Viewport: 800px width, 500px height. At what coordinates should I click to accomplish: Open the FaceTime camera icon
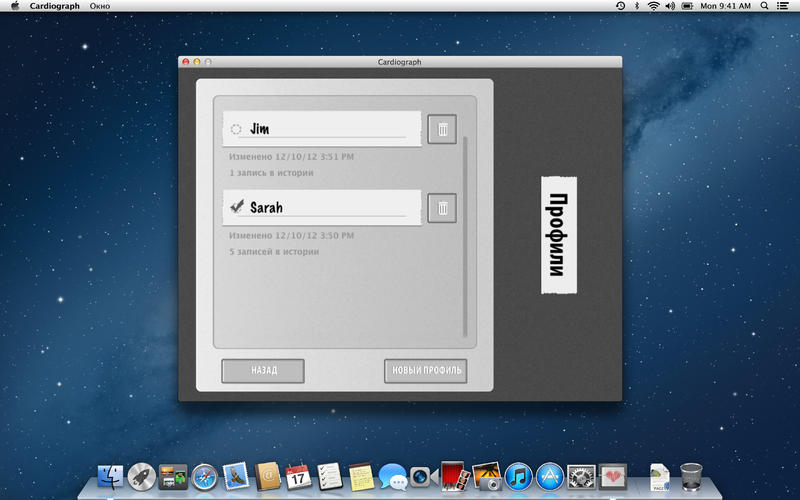click(x=424, y=477)
